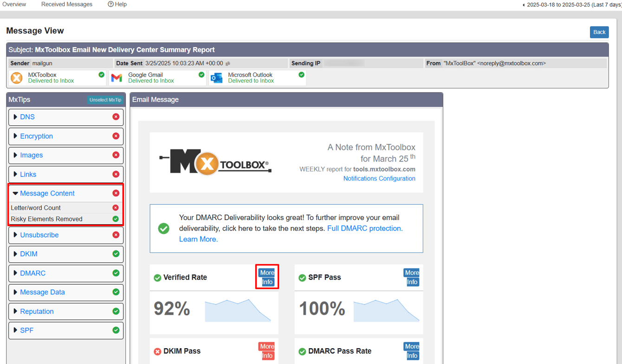Image resolution: width=622 pixels, height=364 pixels.
Task: Open the Overview menu item
Action: coord(14,4)
